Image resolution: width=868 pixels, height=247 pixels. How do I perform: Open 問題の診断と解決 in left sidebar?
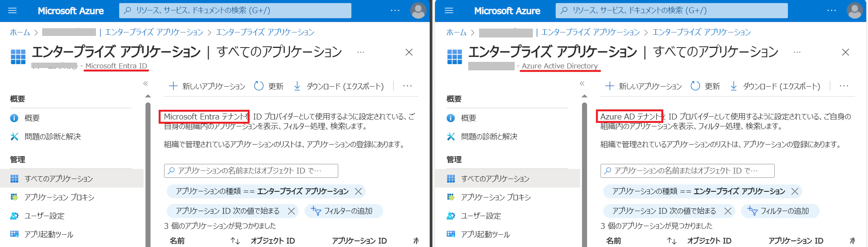coord(72,136)
